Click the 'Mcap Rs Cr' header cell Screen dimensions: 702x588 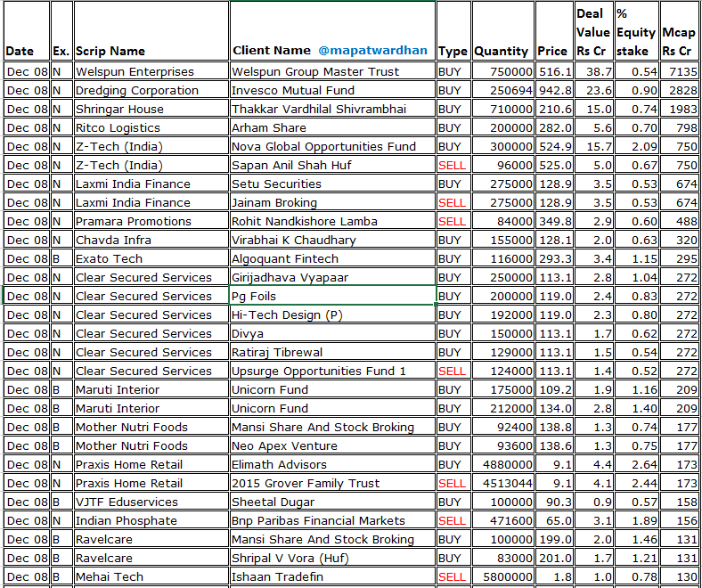[680, 30]
